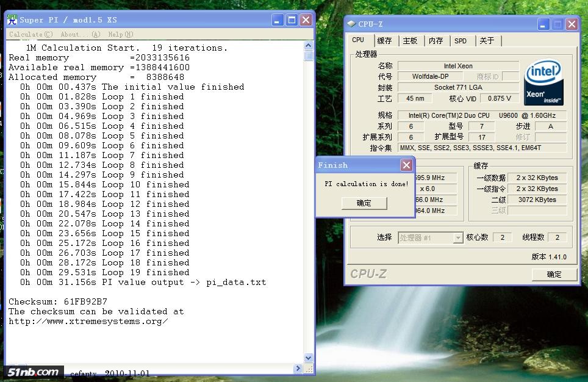Close the Finish dialog with X
588x382 pixels.
(406, 165)
